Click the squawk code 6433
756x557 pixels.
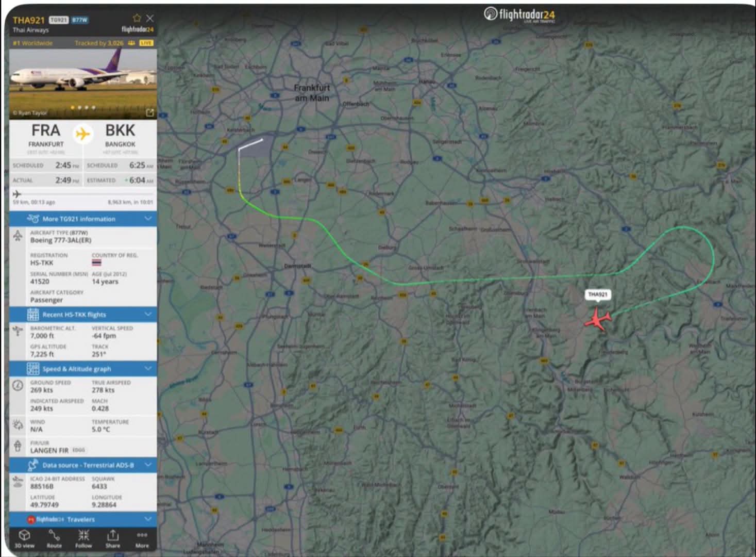[99, 486]
